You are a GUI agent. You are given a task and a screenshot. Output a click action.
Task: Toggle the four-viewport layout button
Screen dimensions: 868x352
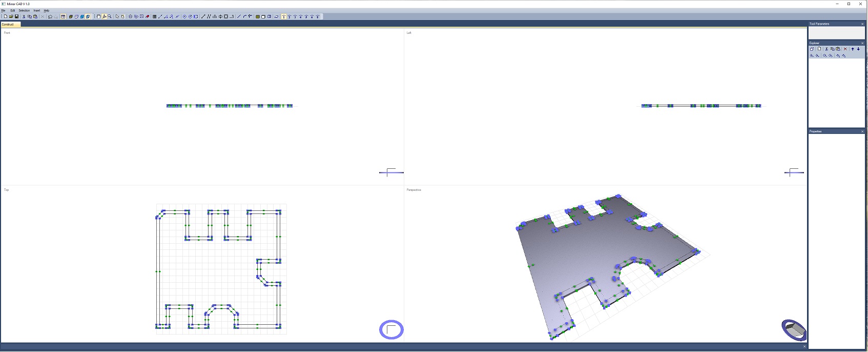coord(63,16)
